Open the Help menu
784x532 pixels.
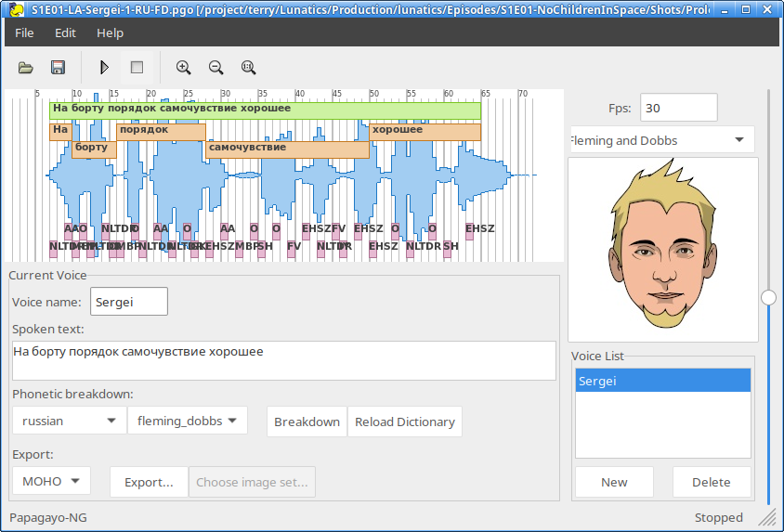[110, 32]
